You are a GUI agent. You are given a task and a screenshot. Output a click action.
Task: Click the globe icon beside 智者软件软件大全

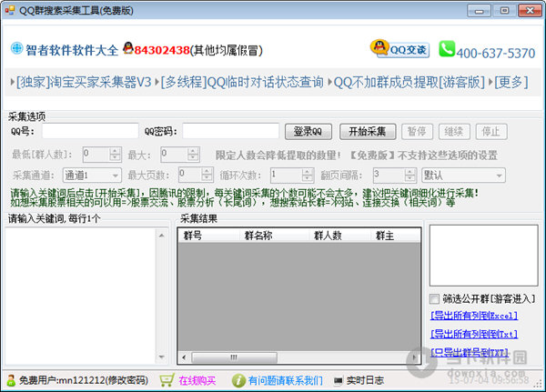pos(16,48)
